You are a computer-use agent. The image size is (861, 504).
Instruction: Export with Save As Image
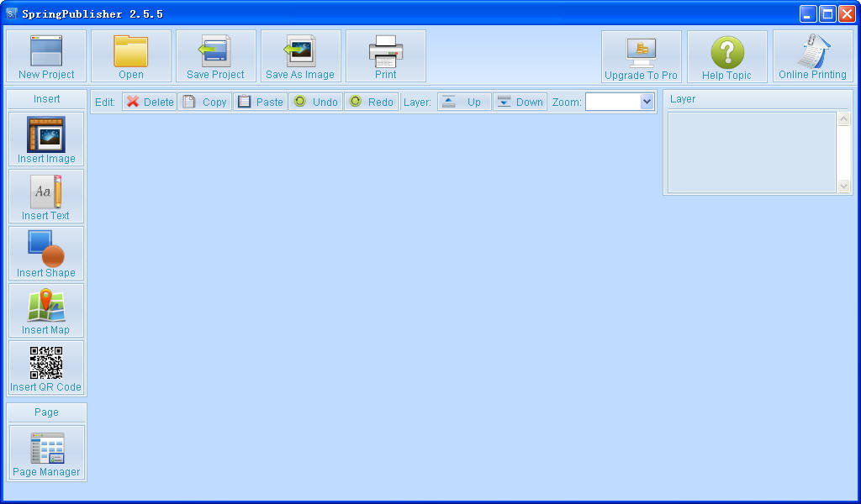click(x=301, y=56)
